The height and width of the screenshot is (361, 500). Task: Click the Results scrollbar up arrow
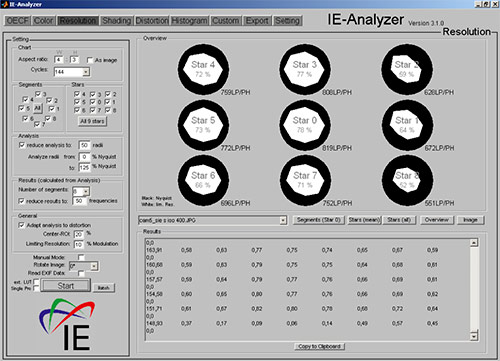[x=474, y=242]
